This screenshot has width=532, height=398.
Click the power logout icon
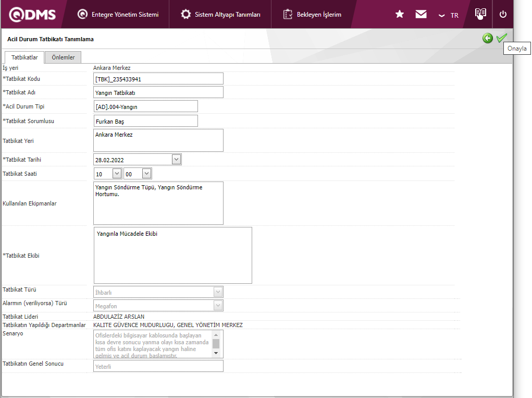[x=503, y=15]
